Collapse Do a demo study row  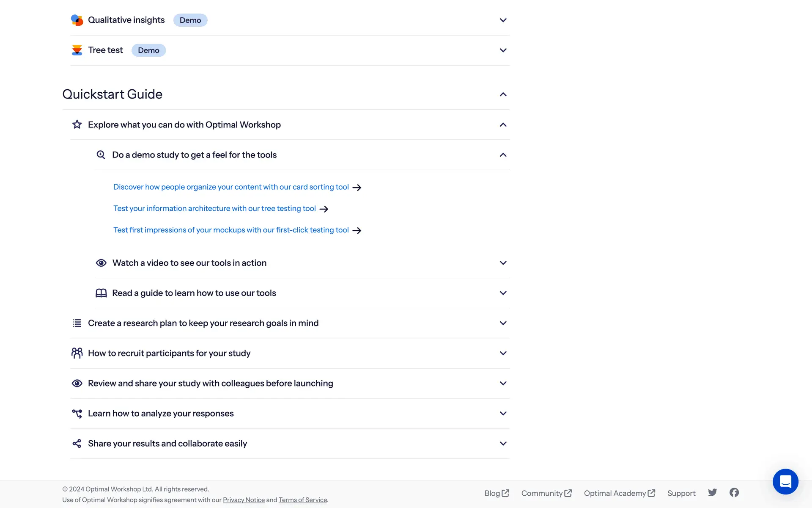[503, 155]
